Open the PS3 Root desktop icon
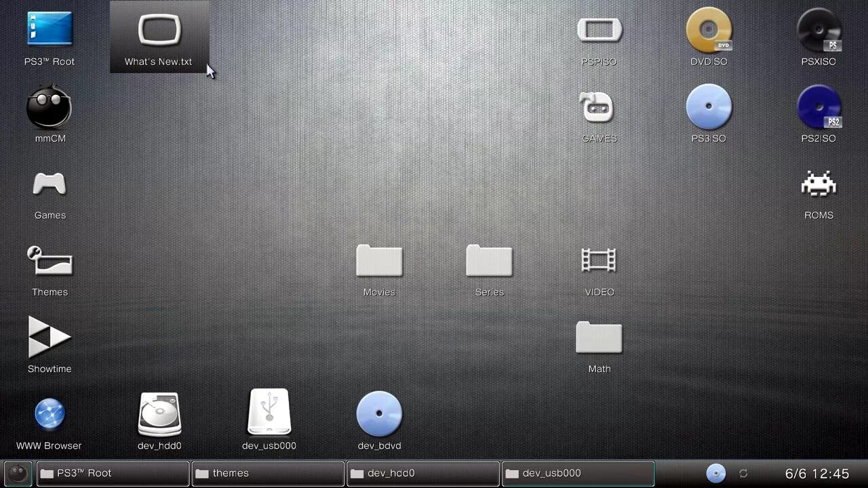 click(x=50, y=30)
